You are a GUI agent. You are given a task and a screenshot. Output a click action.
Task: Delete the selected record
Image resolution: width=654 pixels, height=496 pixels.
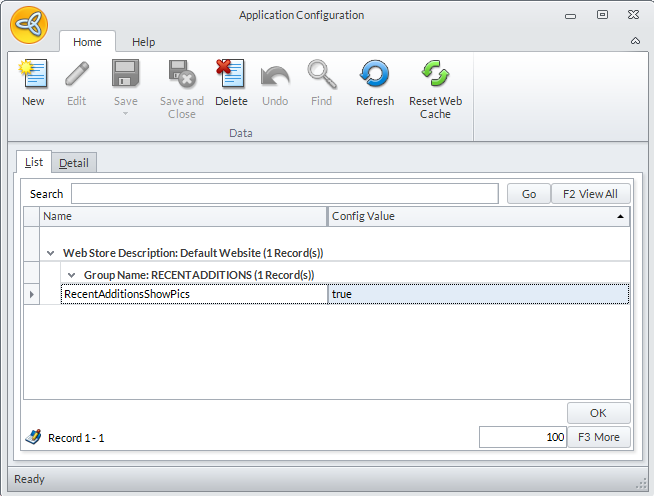point(231,76)
